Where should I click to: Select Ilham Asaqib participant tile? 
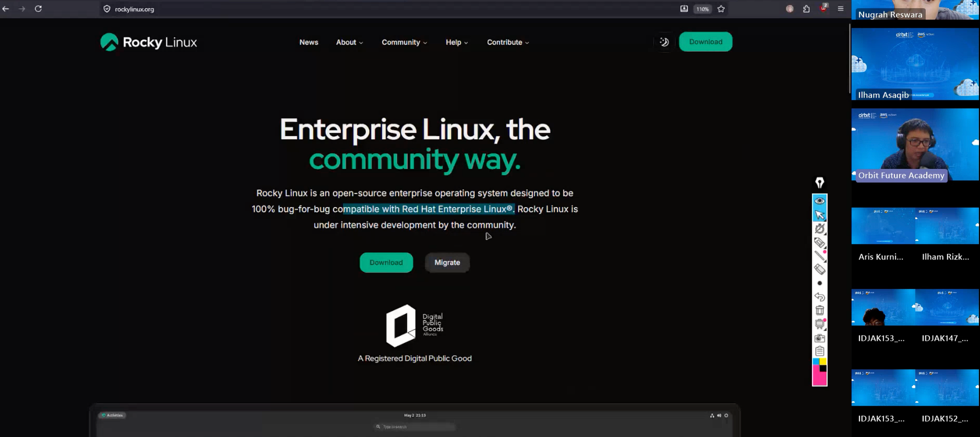click(915, 64)
